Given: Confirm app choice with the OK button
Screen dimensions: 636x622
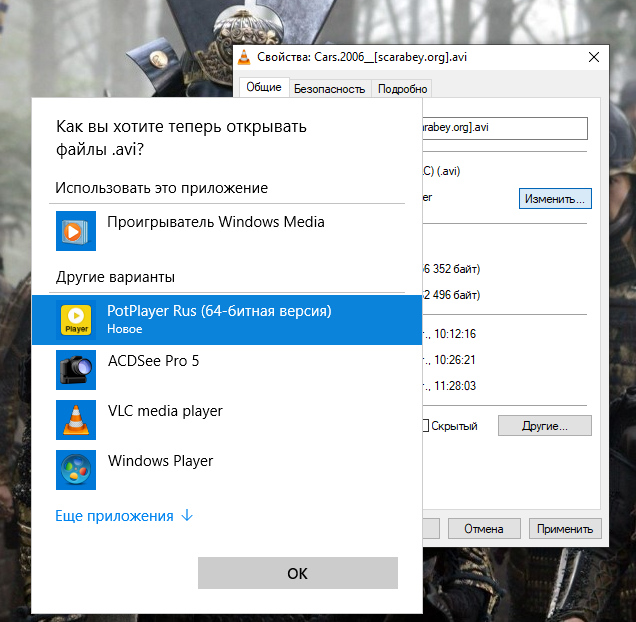Looking at the screenshot, I should pos(297,573).
